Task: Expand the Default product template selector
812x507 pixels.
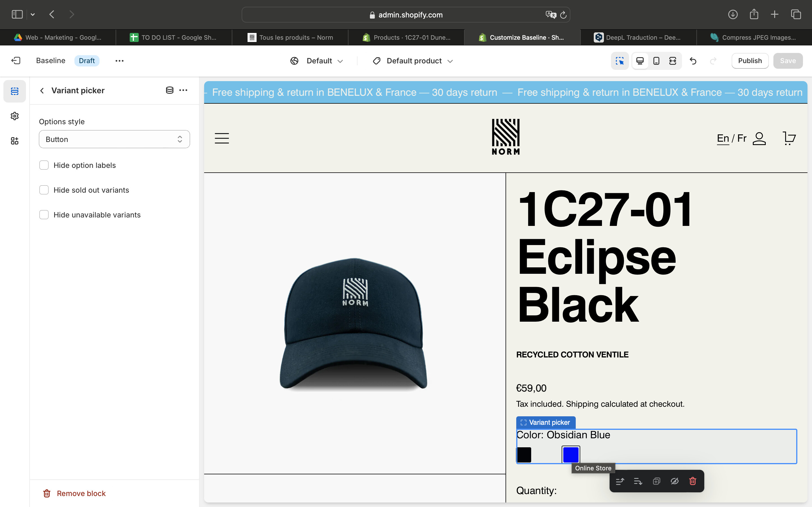Action: 413,61
